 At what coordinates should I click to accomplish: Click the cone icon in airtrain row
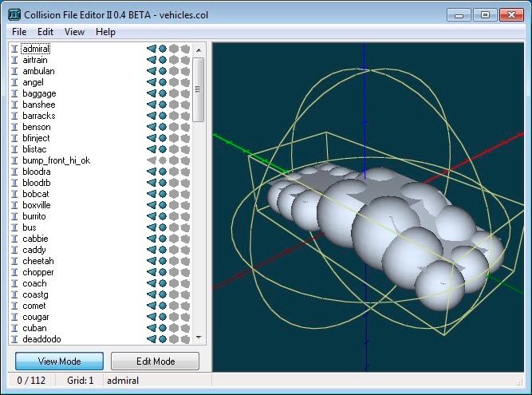click(x=152, y=60)
